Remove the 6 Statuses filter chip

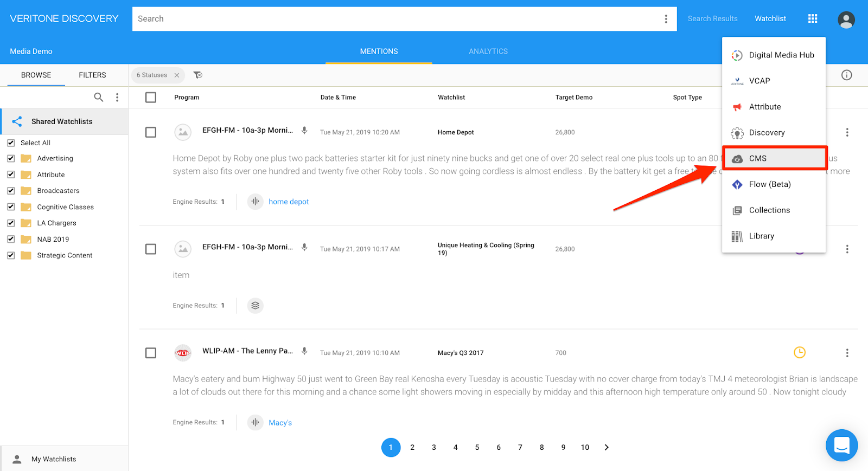(x=177, y=75)
